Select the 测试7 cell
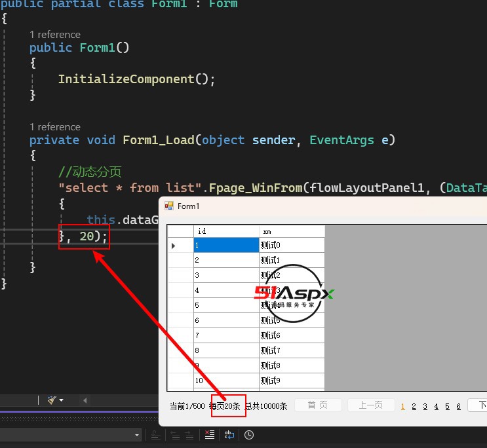This screenshot has width=487, height=448. 292,350
